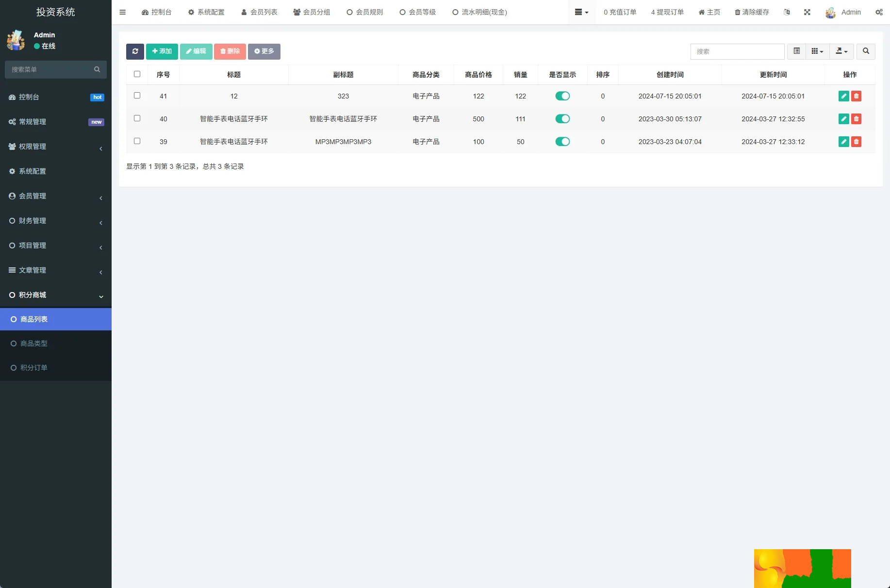
Task: Select 商品类型 in sidebar submenu
Action: [56, 343]
